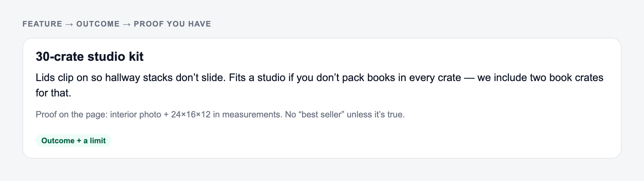Click the em dash in the description
644x181 pixels.
469,78
